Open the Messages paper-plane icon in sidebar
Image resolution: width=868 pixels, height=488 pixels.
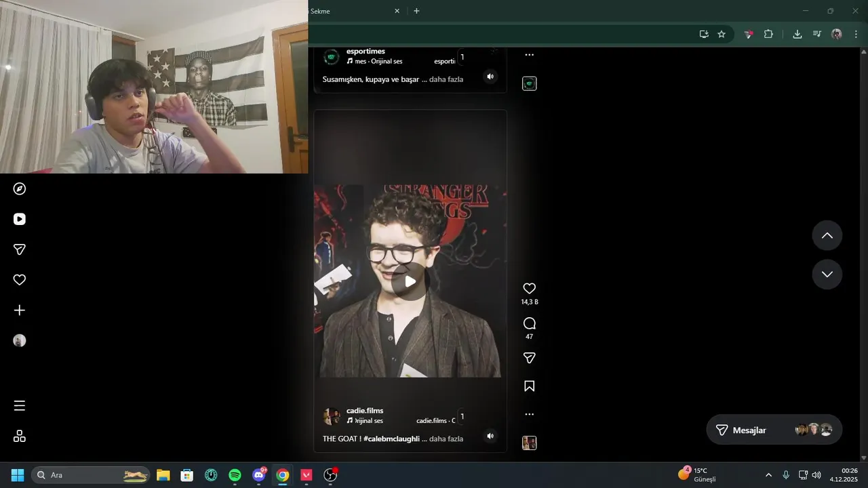(x=20, y=249)
